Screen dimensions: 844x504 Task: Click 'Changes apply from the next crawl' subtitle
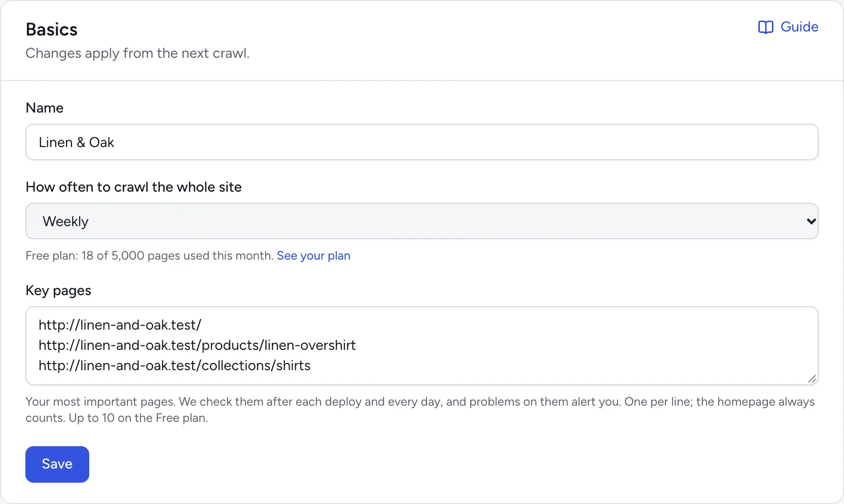(x=137, y=53)
